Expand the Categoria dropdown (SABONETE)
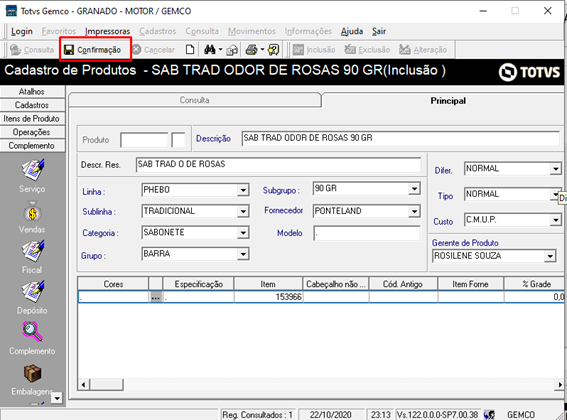The width and height of the screenshot is (567, 420). pos(243,233)
